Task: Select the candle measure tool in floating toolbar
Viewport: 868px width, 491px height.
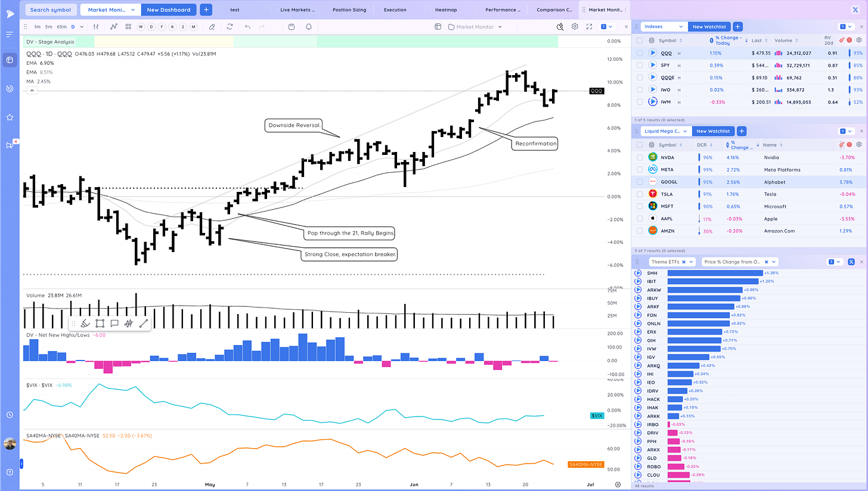Action: coord(128,324)
